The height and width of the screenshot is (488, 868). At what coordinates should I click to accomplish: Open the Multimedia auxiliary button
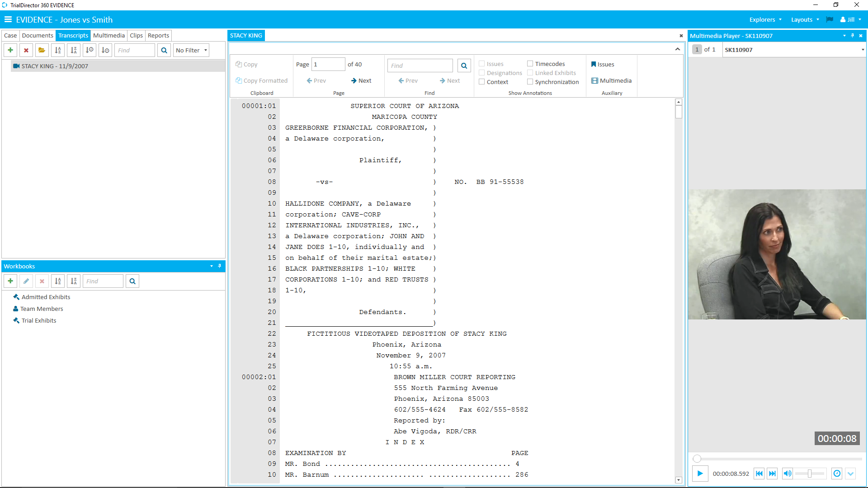(611, 80)
